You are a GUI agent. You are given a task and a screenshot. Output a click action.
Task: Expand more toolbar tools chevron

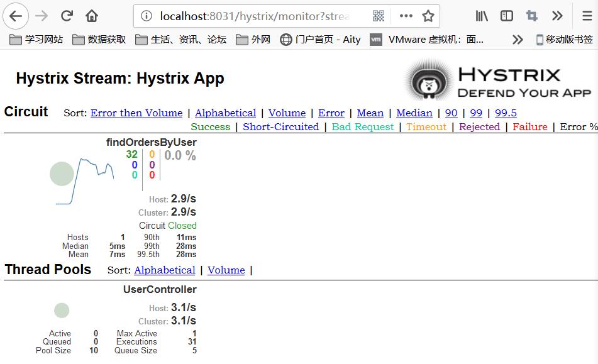pos(557,16)
